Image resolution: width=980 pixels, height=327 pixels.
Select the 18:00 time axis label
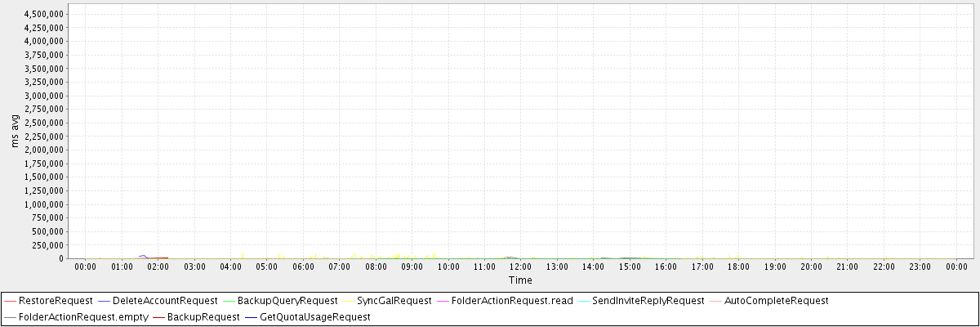pyautogui.click(x=738, y=267)
